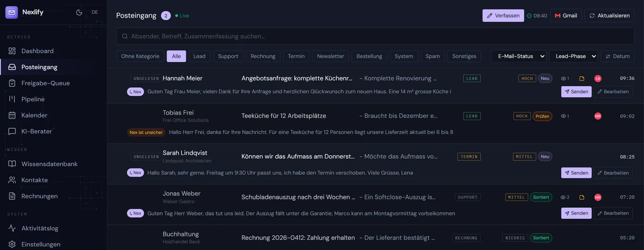This screenshot has height=250, width=644.
Task: Filter emails by Newsletter category
Action: [330, 56]
